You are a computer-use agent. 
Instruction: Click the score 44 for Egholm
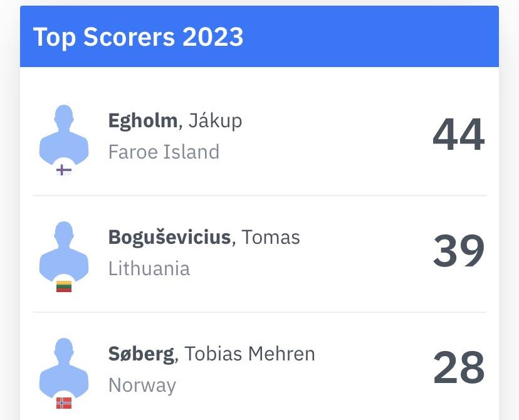coord(459,134)
